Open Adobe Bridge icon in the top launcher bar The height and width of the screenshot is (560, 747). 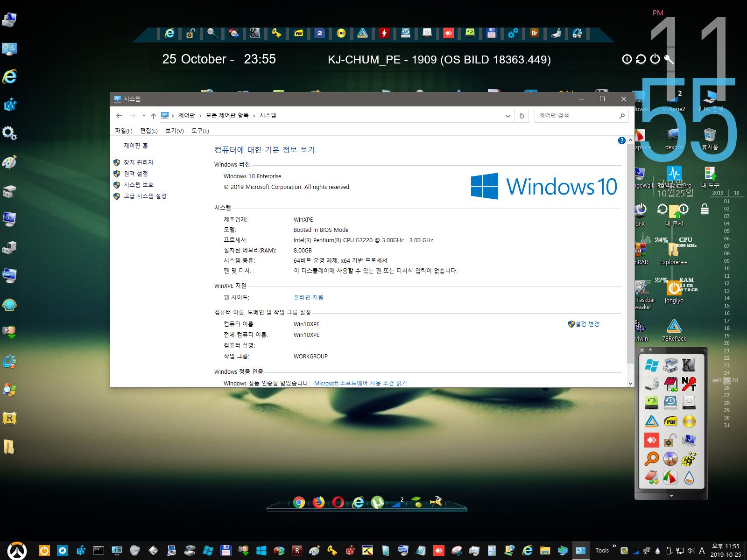click(535, 33)
